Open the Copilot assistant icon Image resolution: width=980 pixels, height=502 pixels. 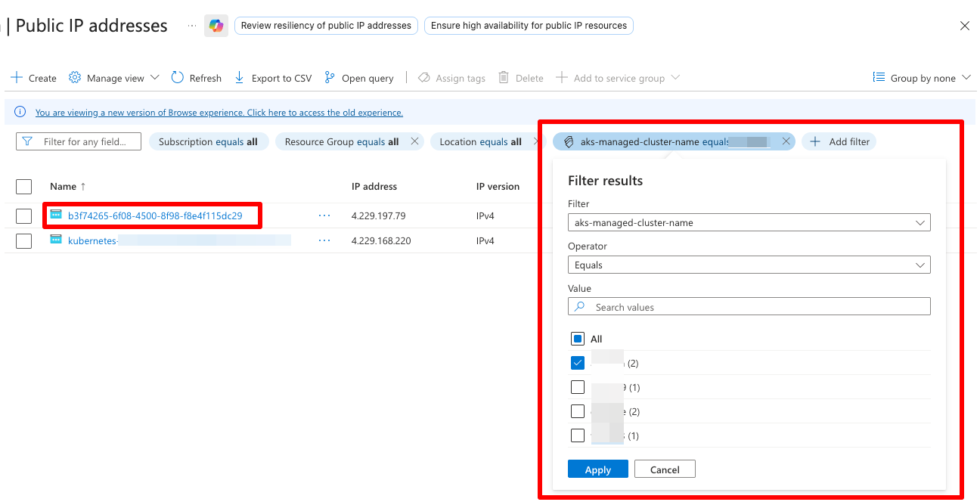tap(216, 25)
